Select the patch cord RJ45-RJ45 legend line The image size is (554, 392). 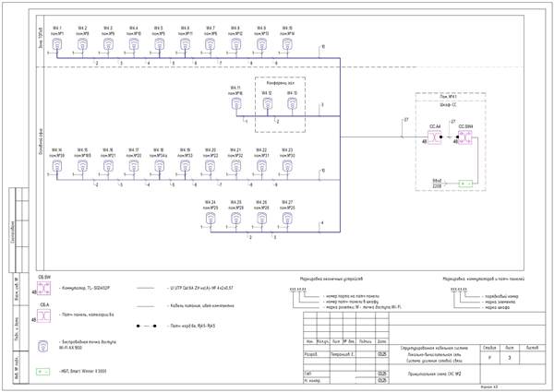146,326
